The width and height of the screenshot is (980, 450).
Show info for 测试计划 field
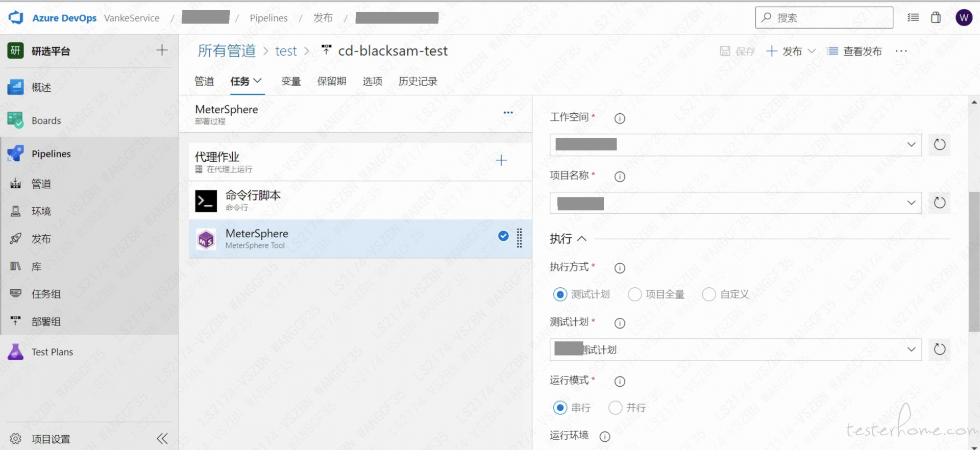620,323
